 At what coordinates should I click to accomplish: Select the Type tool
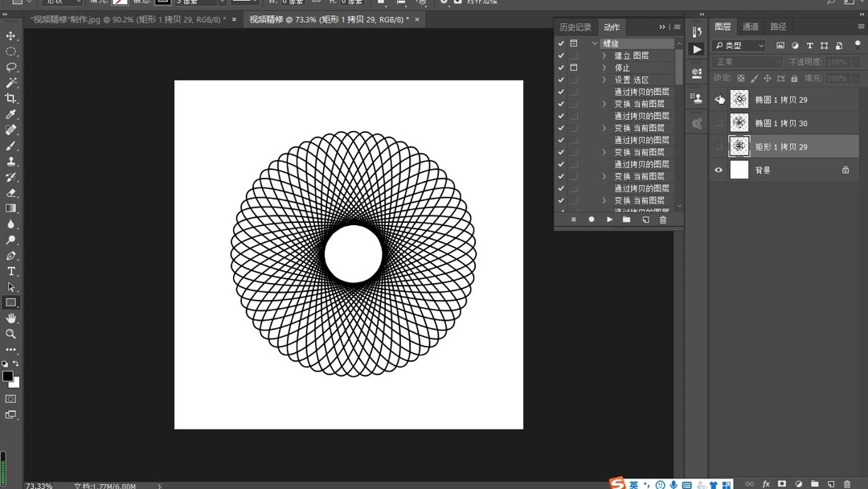(x=11, y=272)
